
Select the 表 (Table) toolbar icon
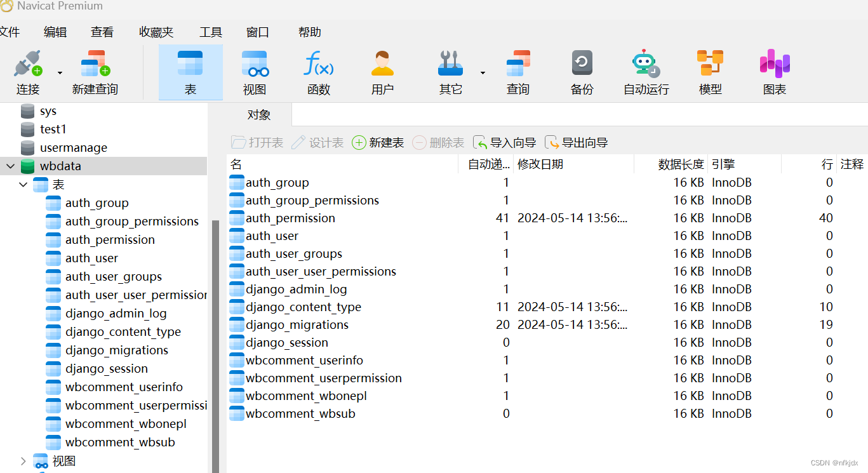point(190,63)
